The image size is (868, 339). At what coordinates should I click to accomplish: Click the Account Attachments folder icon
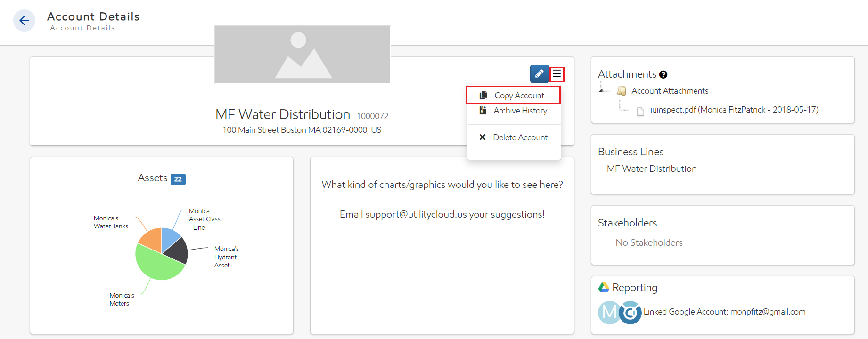[622, 91]
